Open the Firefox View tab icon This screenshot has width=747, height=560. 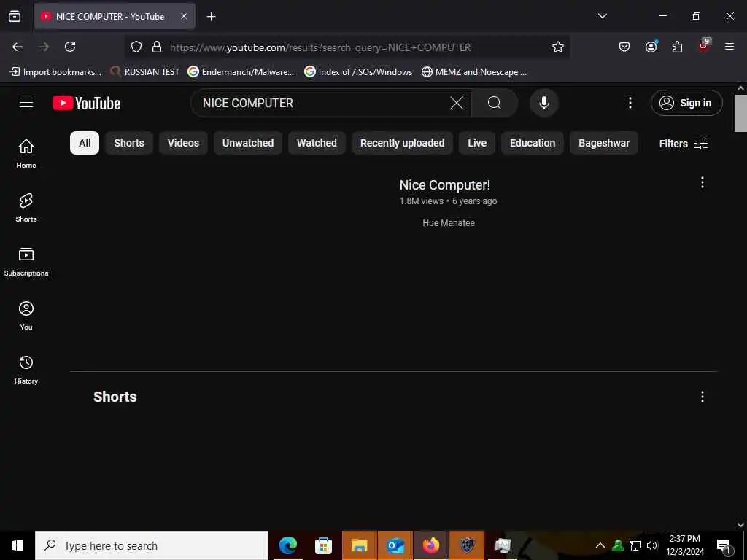click(x=15, y=16)
